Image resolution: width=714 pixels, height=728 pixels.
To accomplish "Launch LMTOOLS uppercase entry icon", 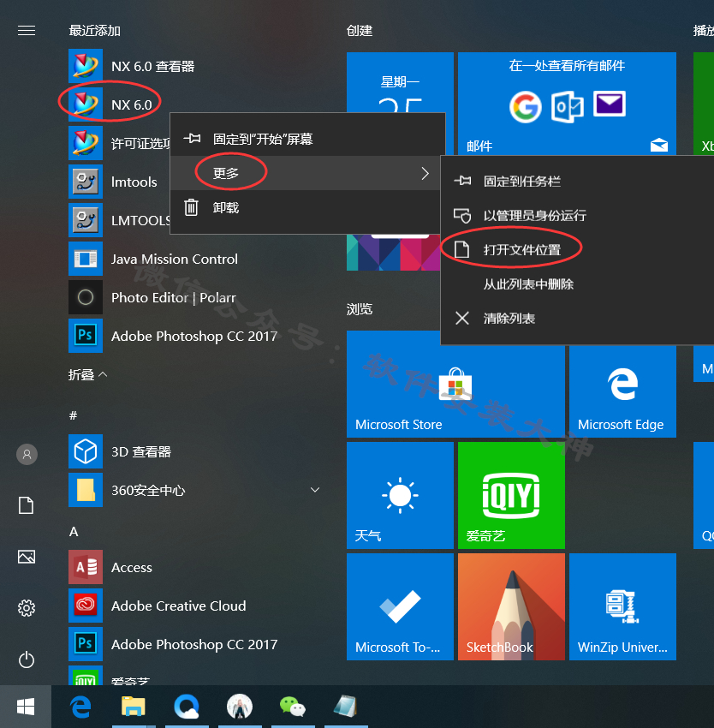I will pyautogui.click(x=86, y=220).
